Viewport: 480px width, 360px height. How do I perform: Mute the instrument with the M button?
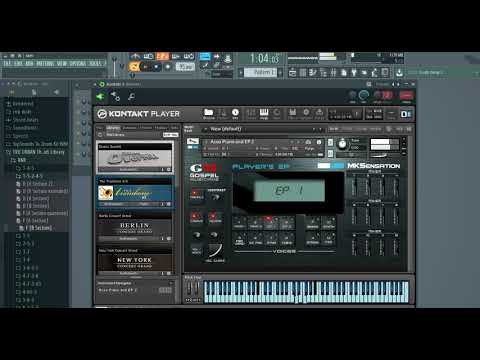click(x=330, y=154)
